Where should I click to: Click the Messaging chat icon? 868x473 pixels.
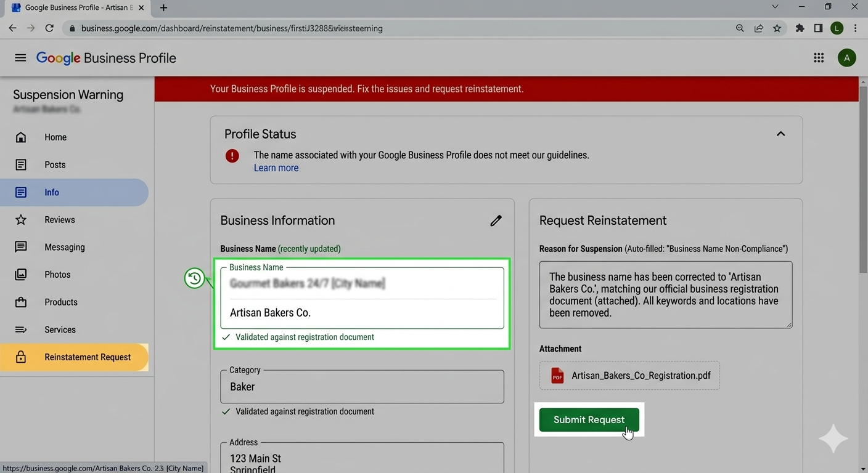21,247
